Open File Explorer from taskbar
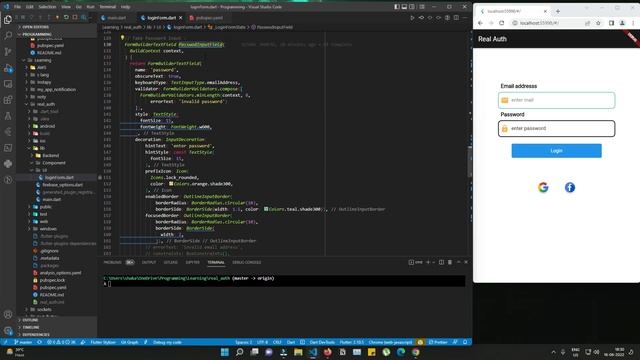 click(298, 352)
